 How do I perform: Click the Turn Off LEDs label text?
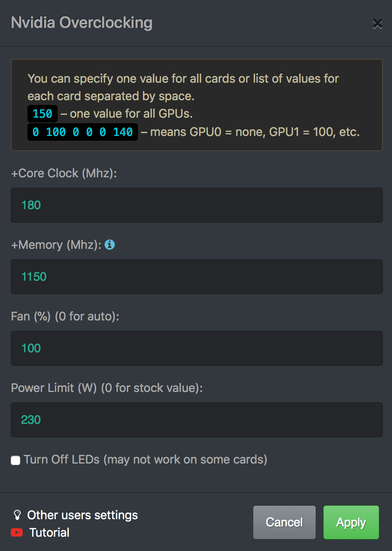tap(145, 460)
